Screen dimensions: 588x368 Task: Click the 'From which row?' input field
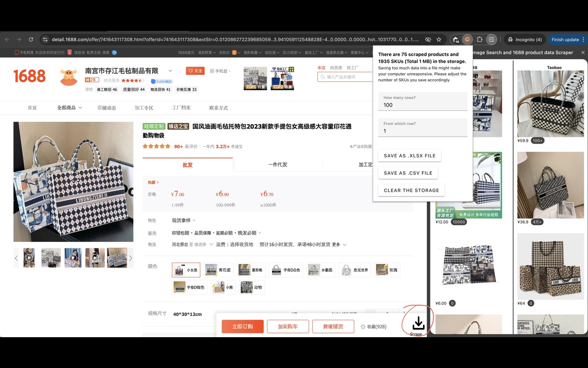(x=423, y=127)
